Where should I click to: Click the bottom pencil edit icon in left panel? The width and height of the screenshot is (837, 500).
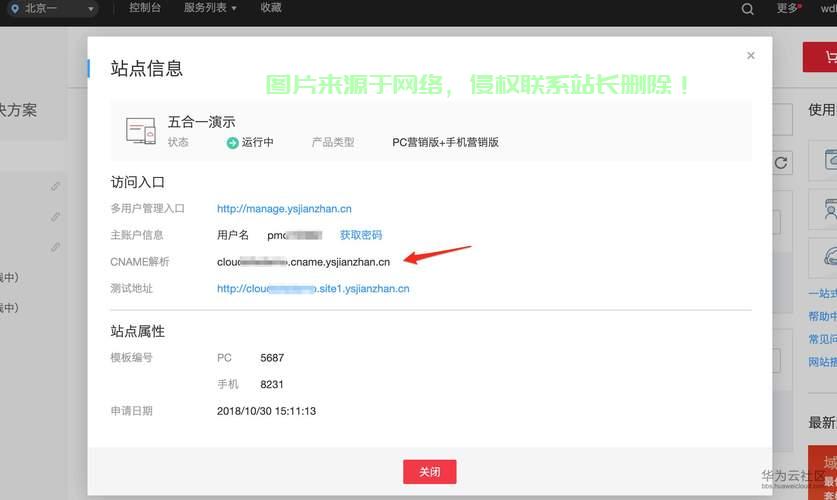click(x=56, y=246)
